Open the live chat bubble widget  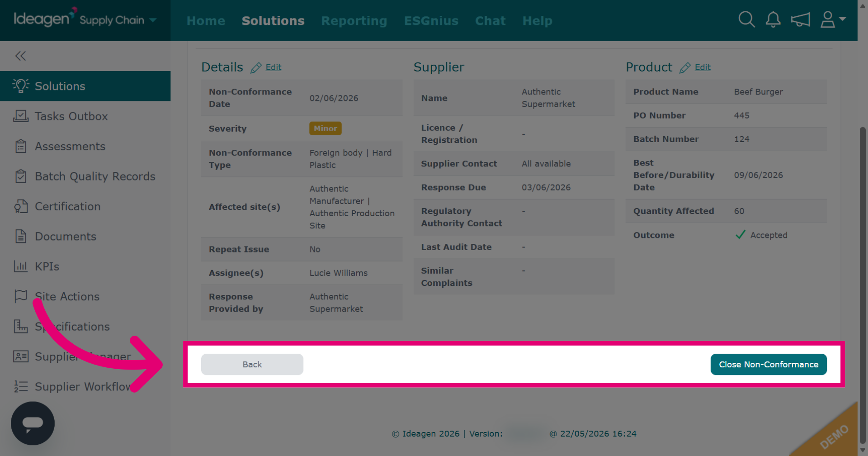pyautogui.click(x=33, y=423)
